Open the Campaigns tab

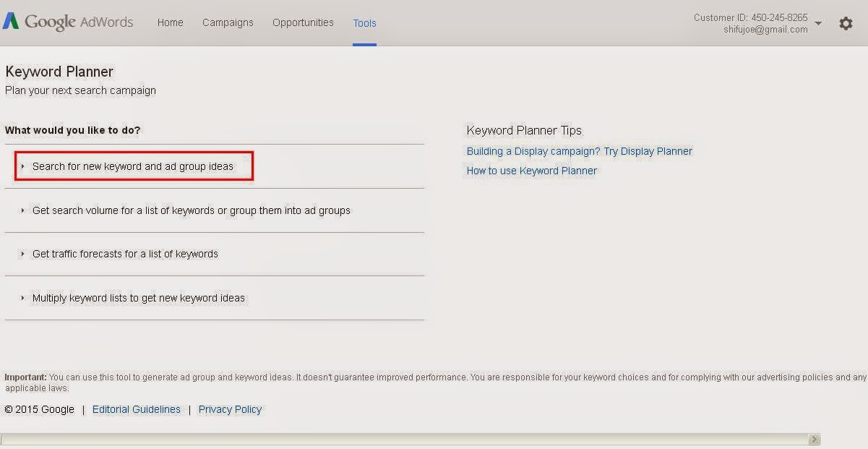[228, 22]
